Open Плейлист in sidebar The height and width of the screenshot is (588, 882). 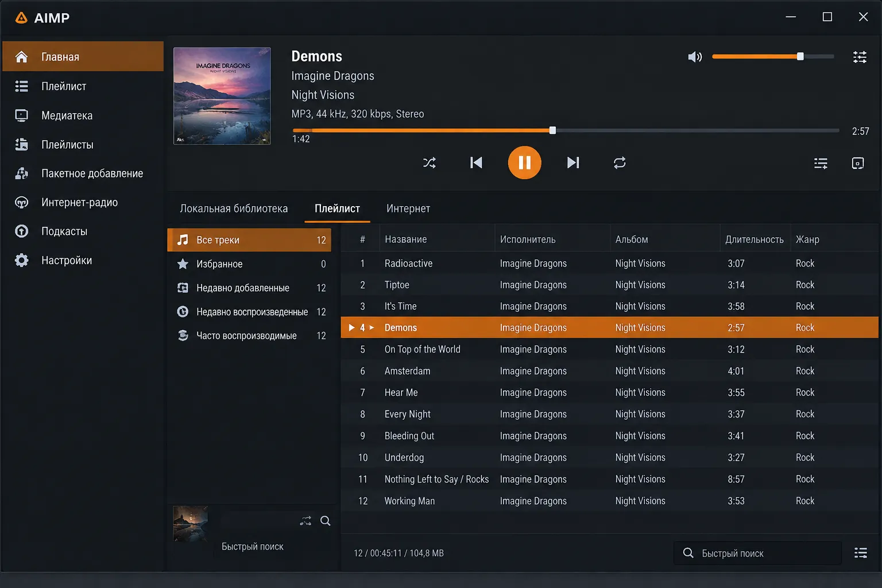[83, 86]
